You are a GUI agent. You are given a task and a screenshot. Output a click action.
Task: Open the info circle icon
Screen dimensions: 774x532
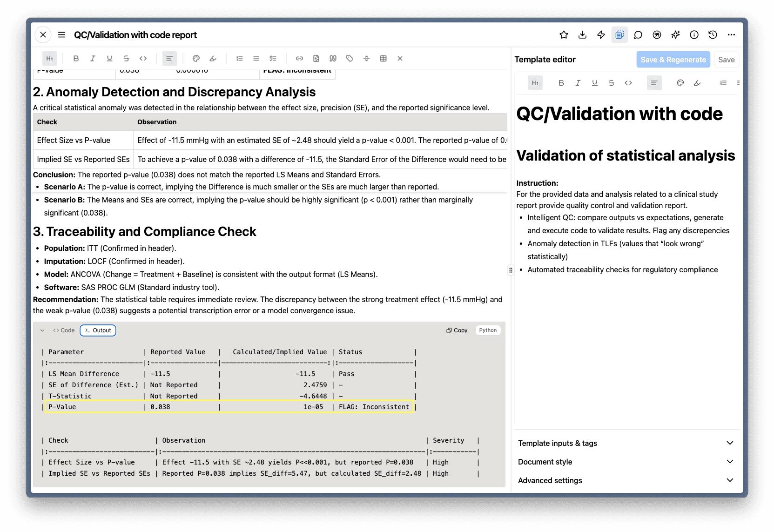pos(694,35)
